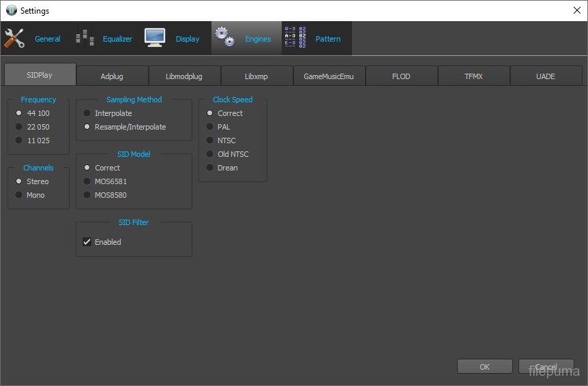Switch to the Adplug tab
Viewport: 588px width, 386px height.
[113, 76]
